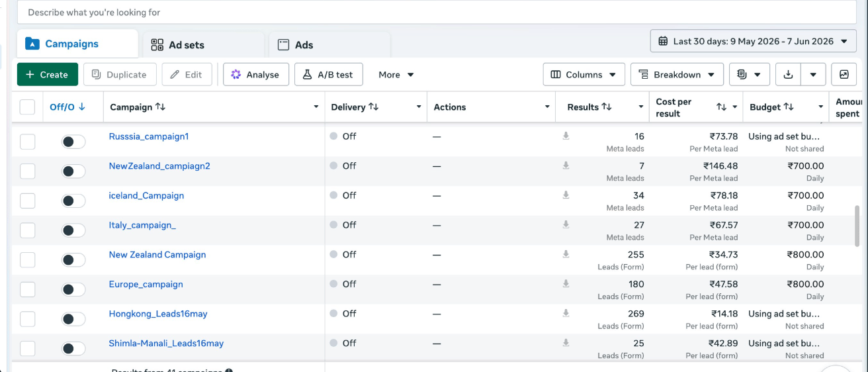Click the download icon in Russsia_campaign1 row

[566, 136]
